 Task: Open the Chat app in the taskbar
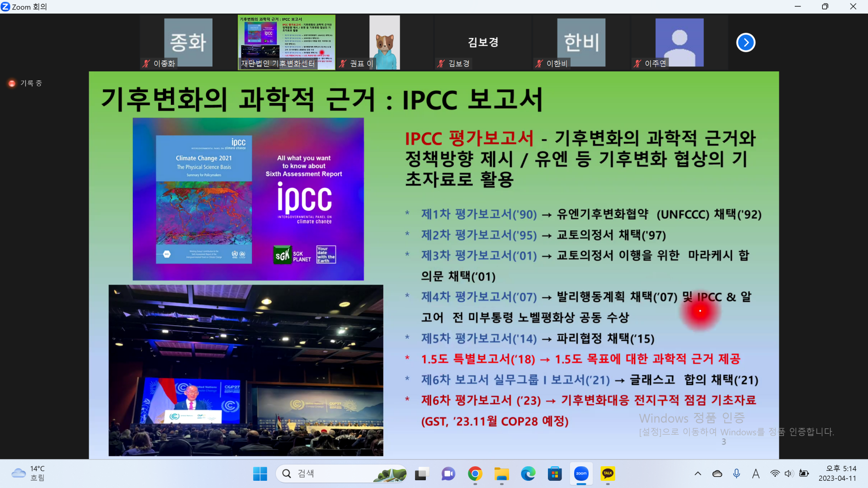tap(448, 474)
